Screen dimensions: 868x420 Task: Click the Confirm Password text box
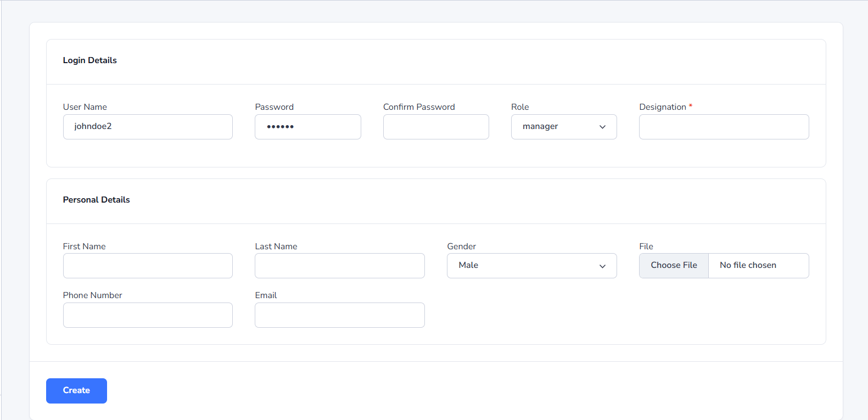pyautogui.click(x=436, y=127)
